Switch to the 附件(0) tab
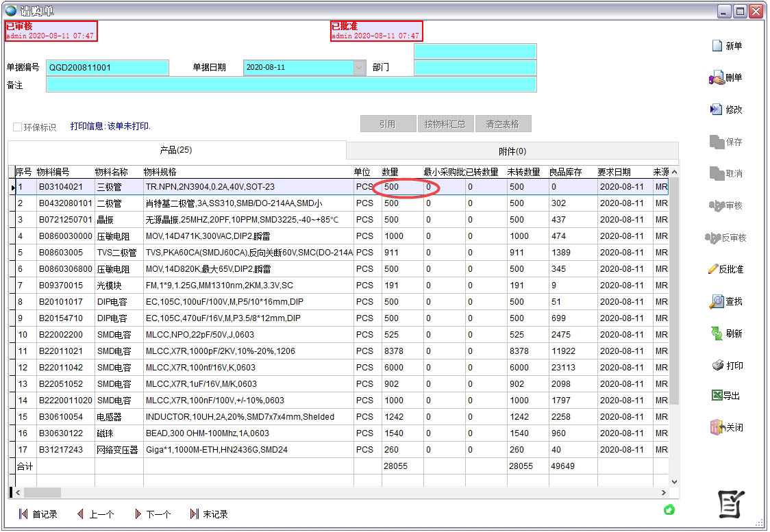This screenshot has width=770, height=532. click(512, 151)
